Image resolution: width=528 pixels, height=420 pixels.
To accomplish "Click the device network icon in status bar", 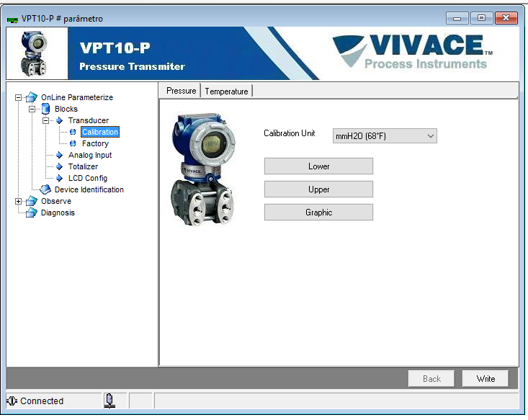I will click(x=109, y=401).
